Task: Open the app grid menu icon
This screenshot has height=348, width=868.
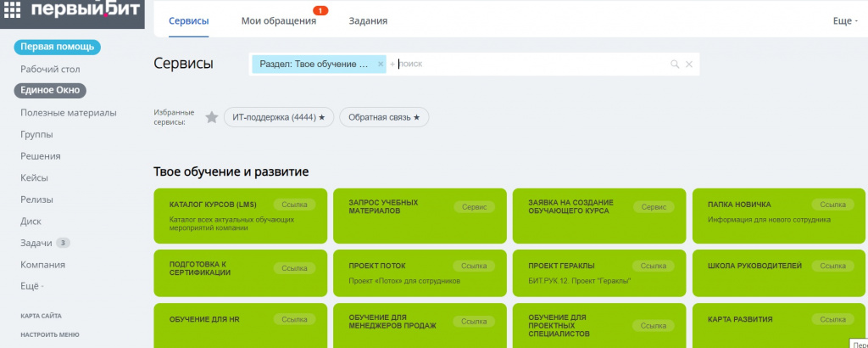Action: pos(13,13)
